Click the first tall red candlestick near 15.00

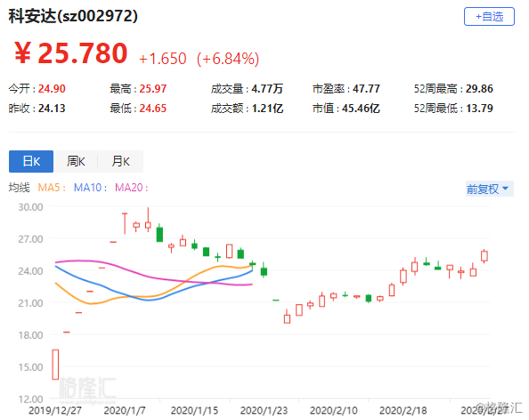tap(55, 364)
